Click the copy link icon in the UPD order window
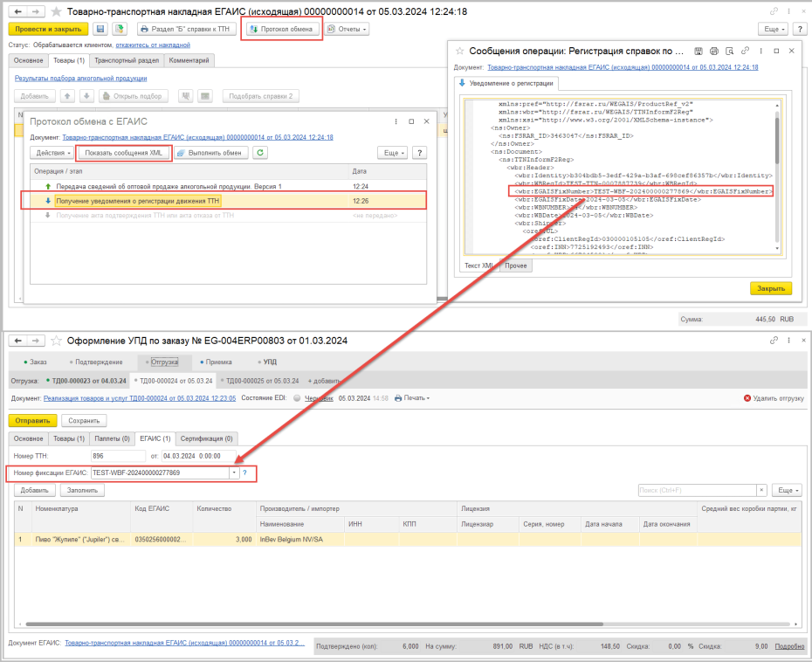The height and width of the screenshot is (662, 812). pos(774,341)
